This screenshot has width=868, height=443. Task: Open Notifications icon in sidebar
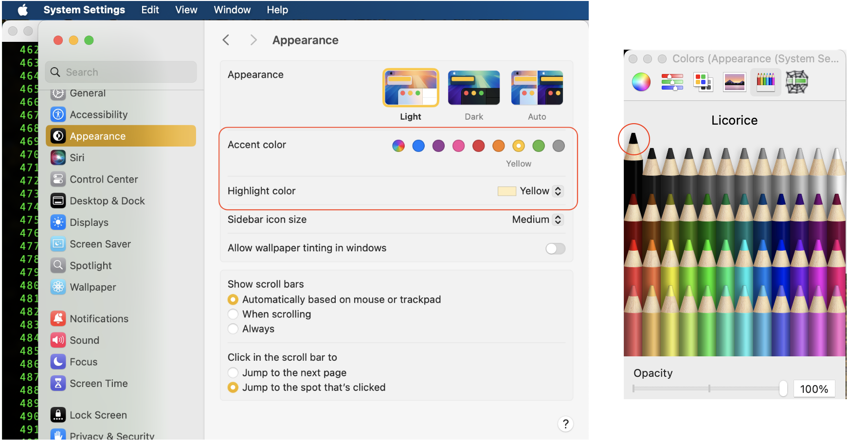[x=58, y=318]
